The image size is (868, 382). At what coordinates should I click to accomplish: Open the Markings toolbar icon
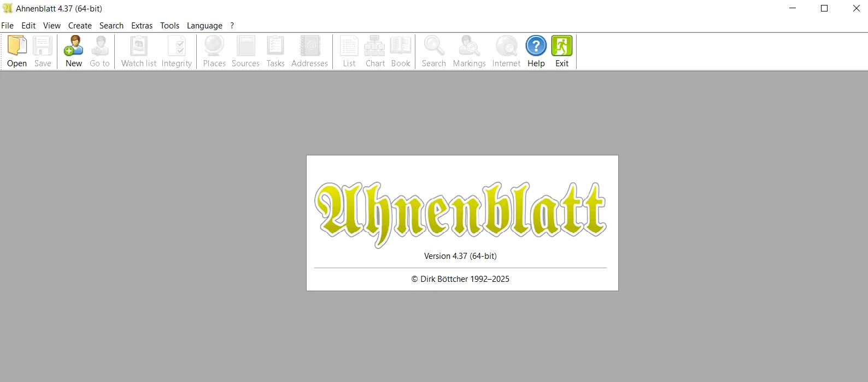[469, 51]
